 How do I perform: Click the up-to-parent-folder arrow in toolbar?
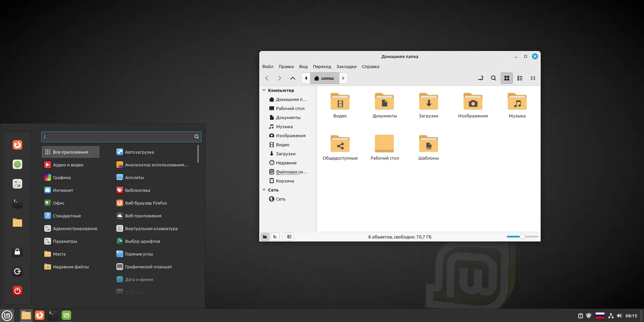[x=293, y=78]
